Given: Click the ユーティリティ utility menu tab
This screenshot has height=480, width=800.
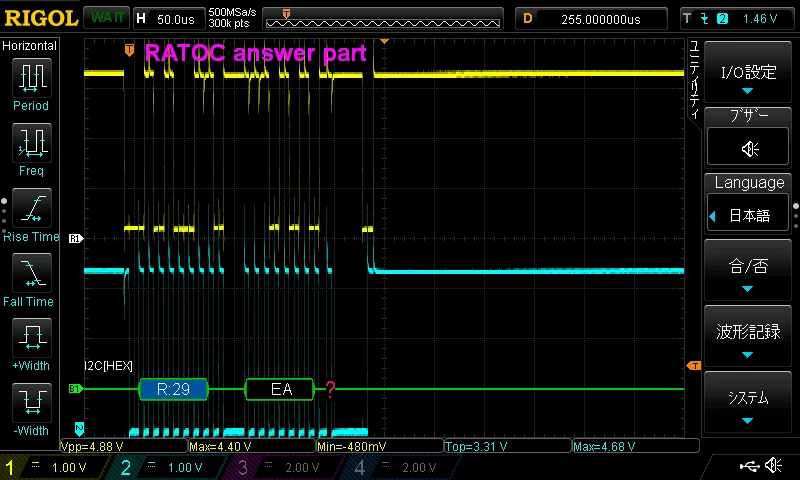Looking at the screenshot, I should click(x=694, y=80).
